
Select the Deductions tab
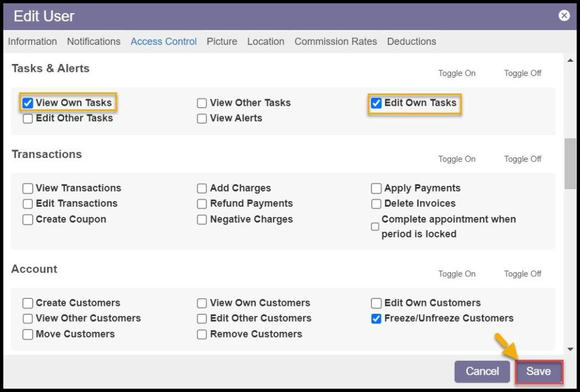pos(411,41)
